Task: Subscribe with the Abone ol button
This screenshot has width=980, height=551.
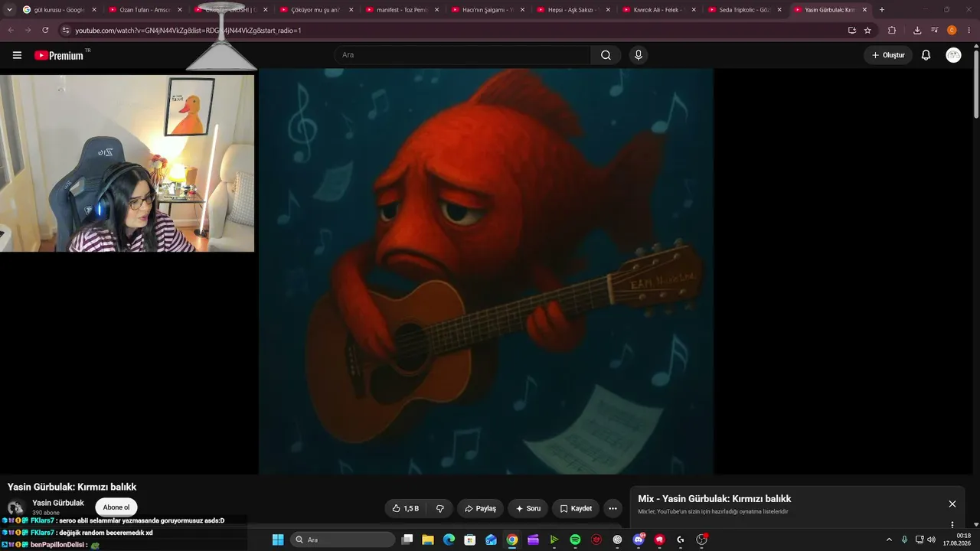Action: pyautogui.click(x=116, y=507)
